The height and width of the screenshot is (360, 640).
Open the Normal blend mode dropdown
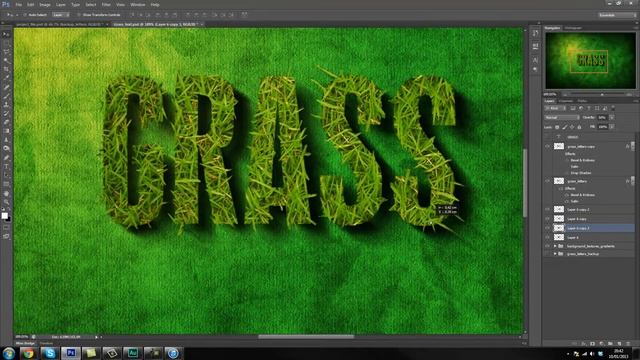coord(562,117)
